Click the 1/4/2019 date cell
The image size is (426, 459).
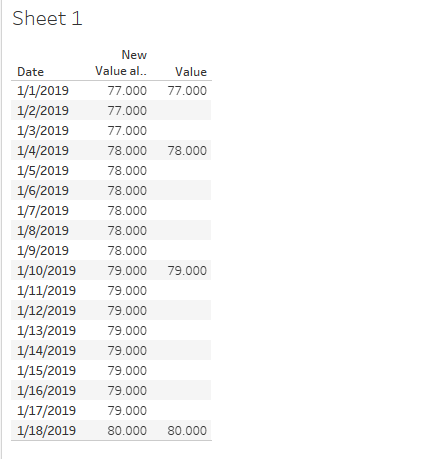[43, 151]
